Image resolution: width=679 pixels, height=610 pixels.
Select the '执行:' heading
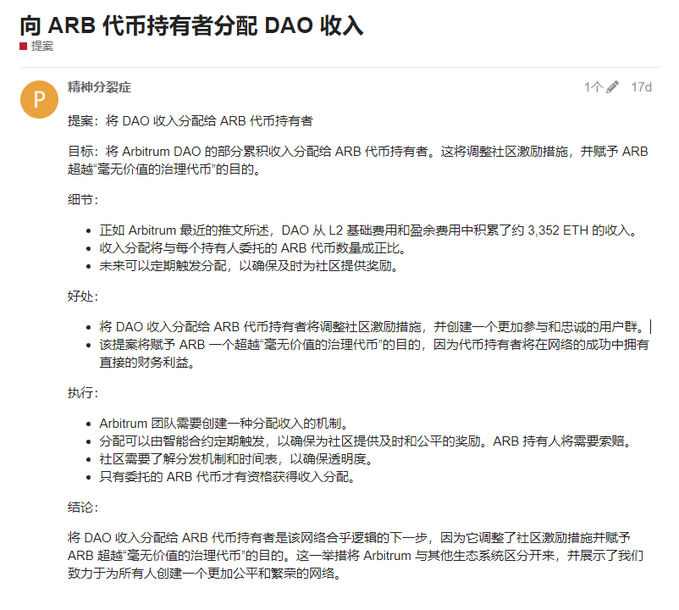point(83,393)
